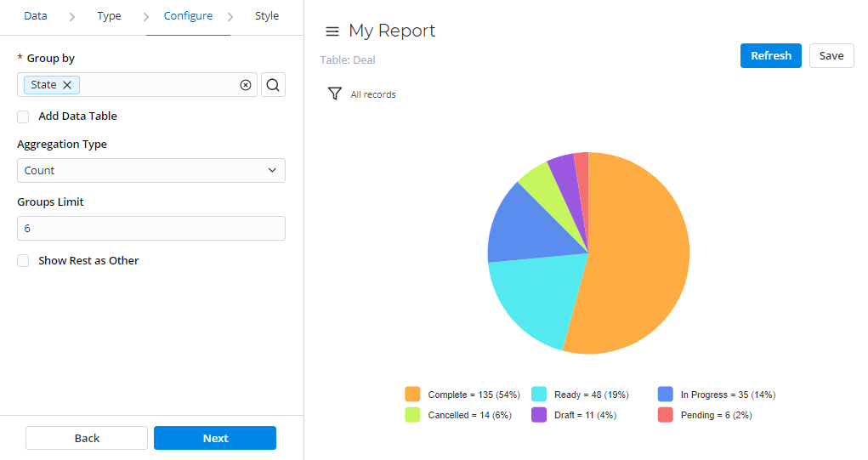868x460 pixels.
Task: Click the orange Complete legend swatch
Action: pyautogui.click(x=413, y=395)
